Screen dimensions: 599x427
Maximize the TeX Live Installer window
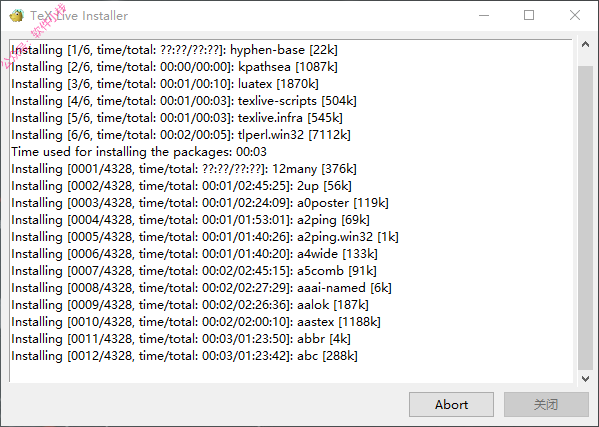click(529, 16)
